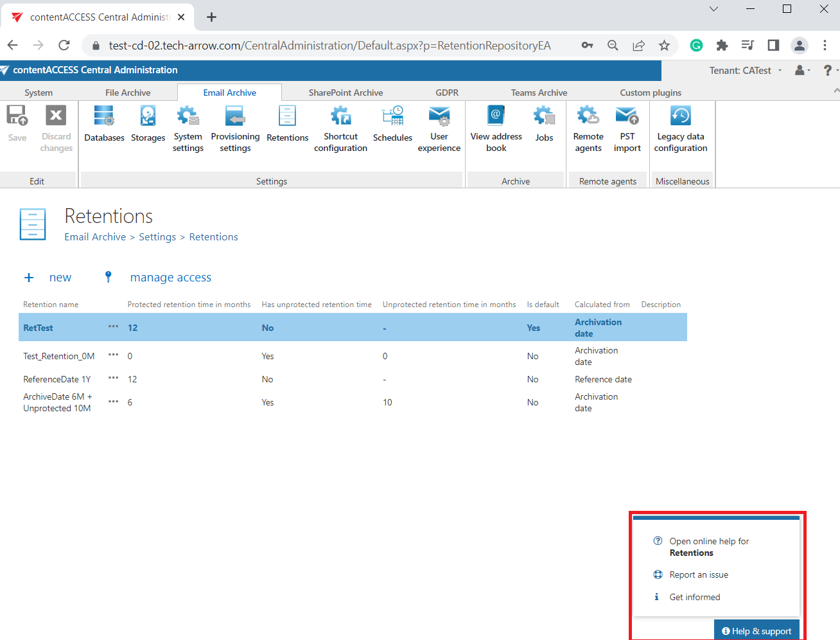The image size is (840, 640).
Task: Click the Help & support button
Action: [757, 631]
